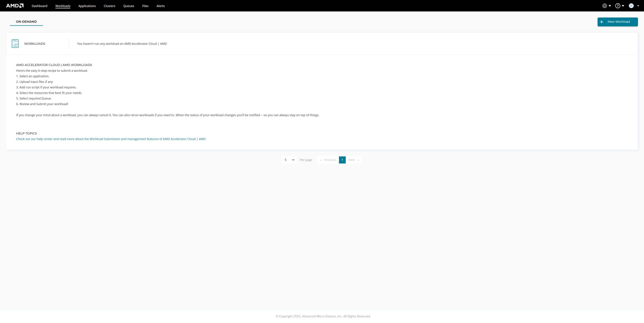Expand the user account dropdown arrow
644x323 pixels.
[x=638, y=6]
